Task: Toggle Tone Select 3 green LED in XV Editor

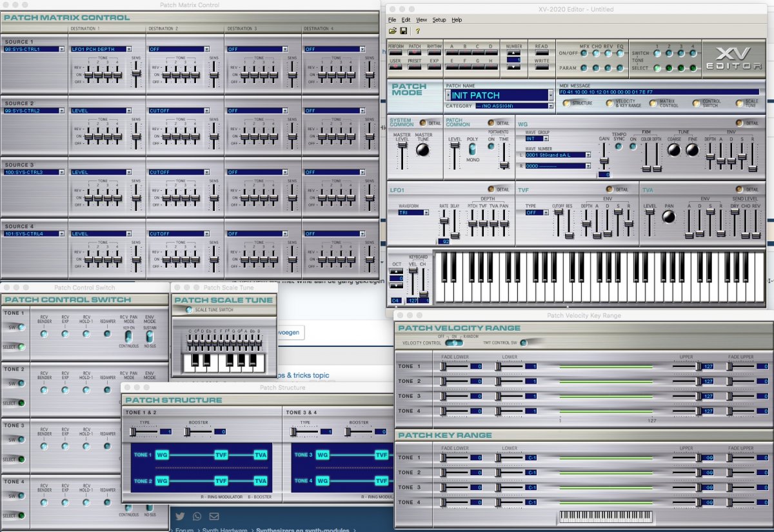Action: click(x=682, y=68)
